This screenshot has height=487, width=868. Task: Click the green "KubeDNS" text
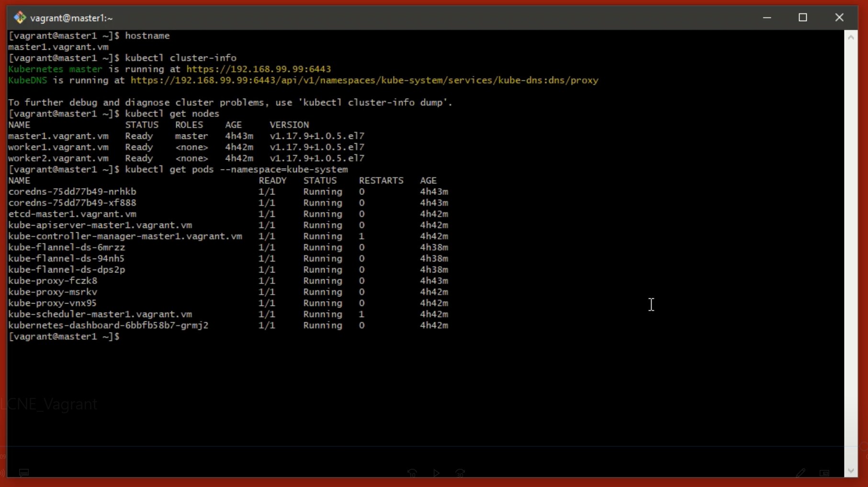(x=28, y=80)
